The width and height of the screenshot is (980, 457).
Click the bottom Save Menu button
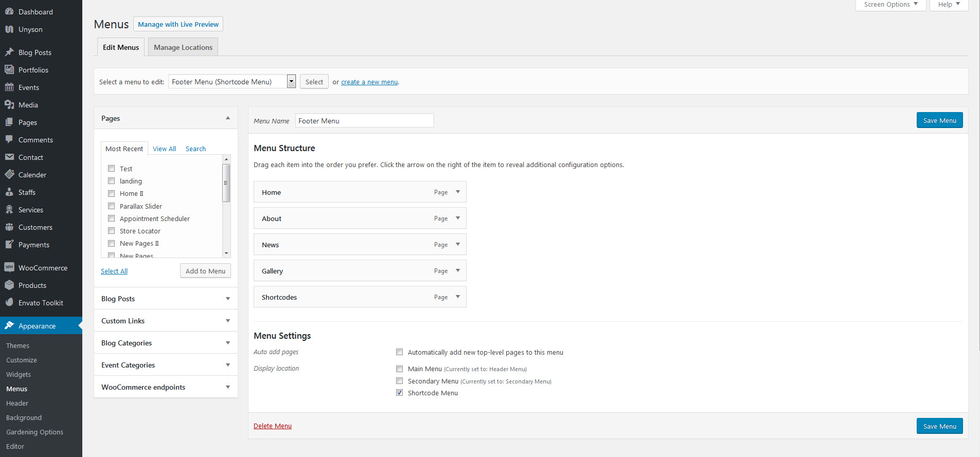pyautogui.click(x=939, y=426)
